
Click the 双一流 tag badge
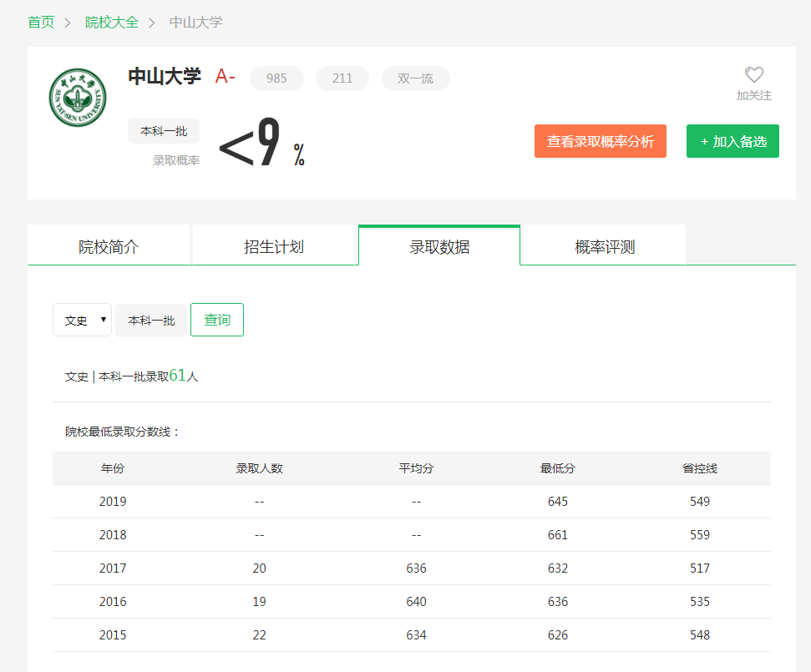pyautogui.click(x=415, y=78)
